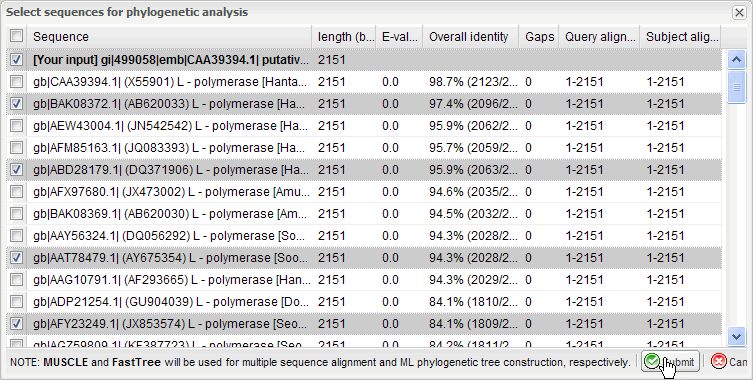
Task: Click the 84.1% (1810/2... identity value
Action: coord(473,302)
